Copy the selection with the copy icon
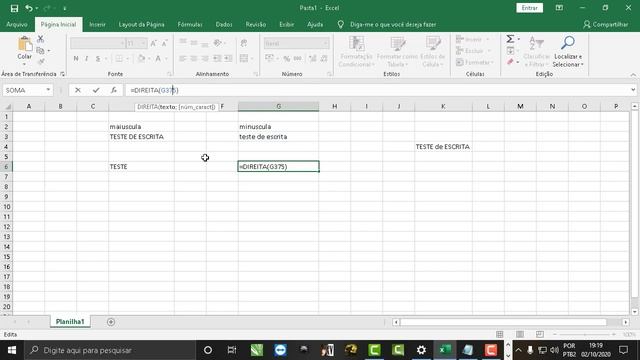The image size is (640, 360). click(40, 51)
